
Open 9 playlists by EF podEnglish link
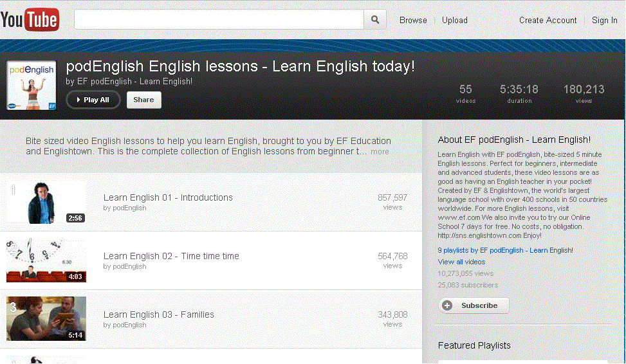point(506,250)
